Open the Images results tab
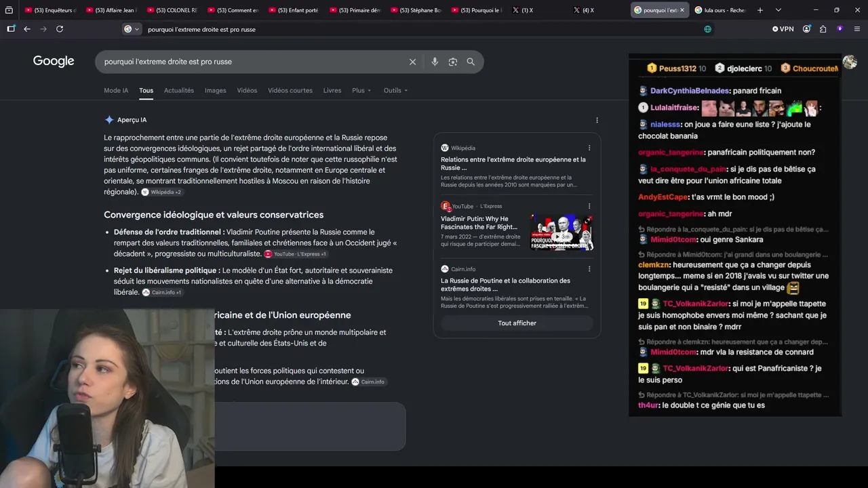This screenshot has height=488, width=868. (216, 90)
